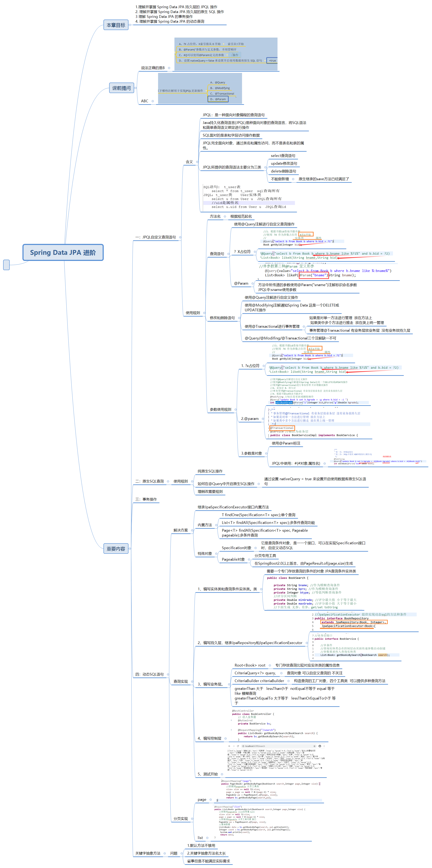Toggle collapse circle beside 解决方案 node

(192, 530)
